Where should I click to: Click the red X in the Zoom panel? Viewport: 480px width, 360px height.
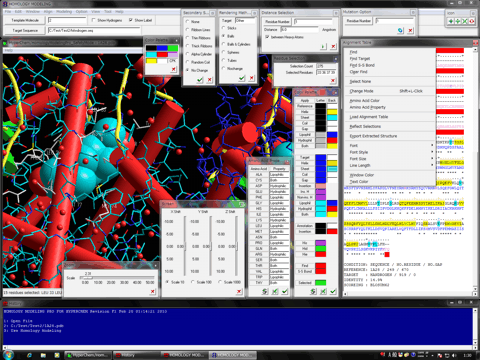(x=152, y=292)
